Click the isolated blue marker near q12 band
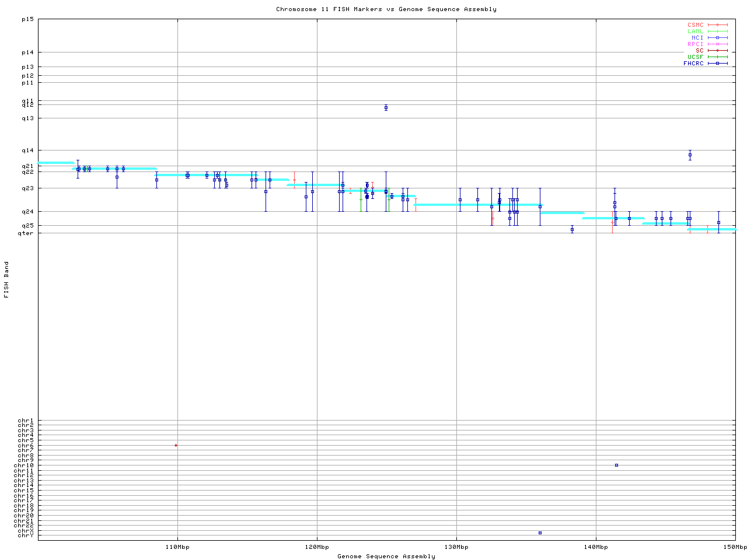Image resolution: width=747 pixels, height=560 pixels. point(386,108)
